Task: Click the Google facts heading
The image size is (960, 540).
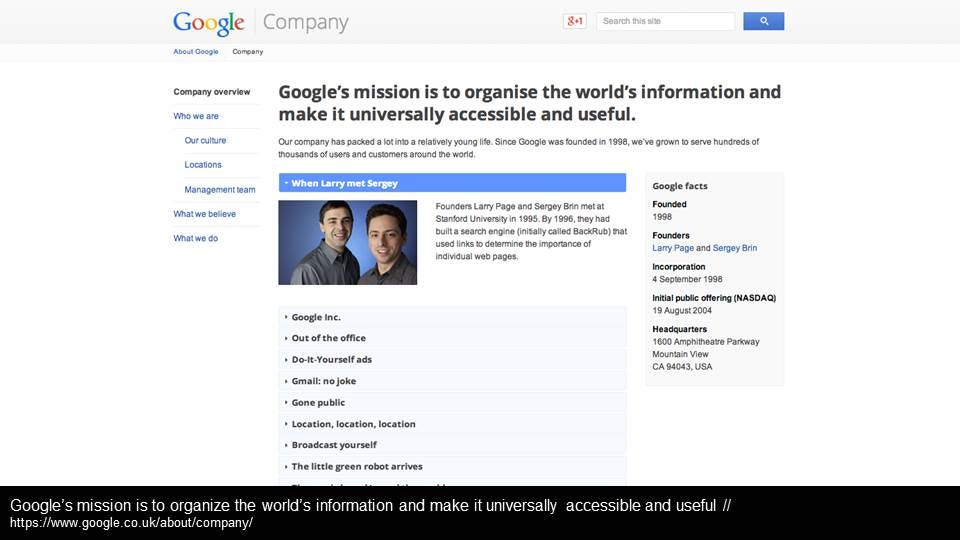Action: (x=680, y=186)
